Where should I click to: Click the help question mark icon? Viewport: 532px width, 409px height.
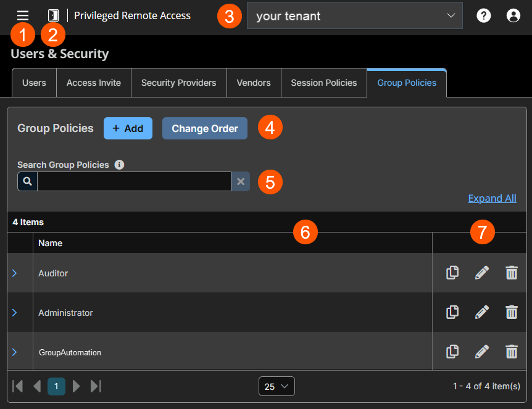point(483,15)
